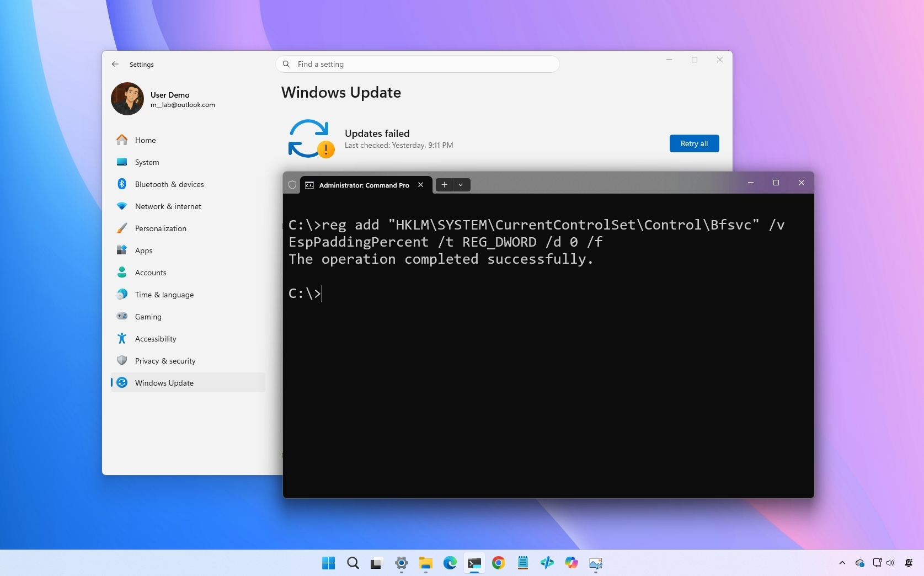Open volume speaker tray icon

click(890, 563)
